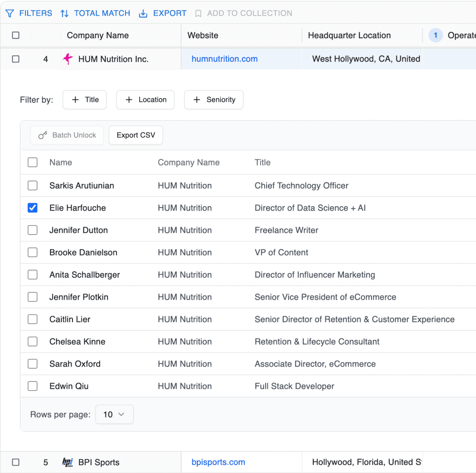The width and height of the screenshot is (476, 473).
Task: Toggle select-all contacts checkbox beside Name
Action: tap(32, 162)
